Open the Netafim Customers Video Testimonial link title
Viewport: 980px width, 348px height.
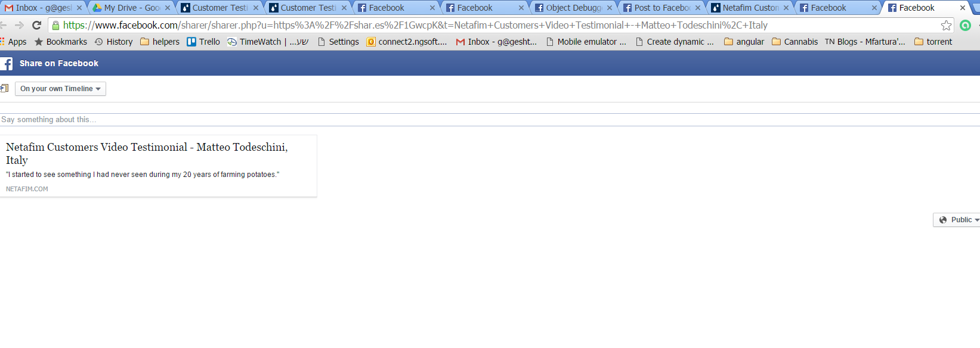tap(147, 153)
